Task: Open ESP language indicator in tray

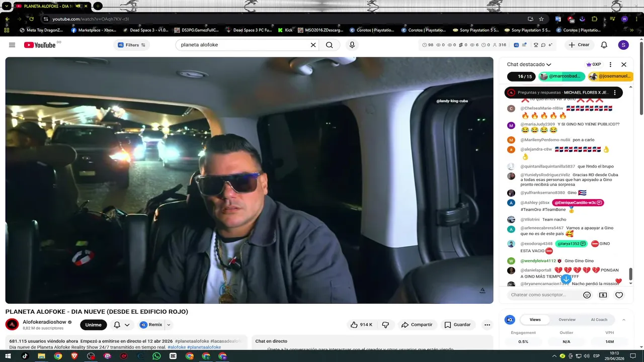Action: (596, 356)
